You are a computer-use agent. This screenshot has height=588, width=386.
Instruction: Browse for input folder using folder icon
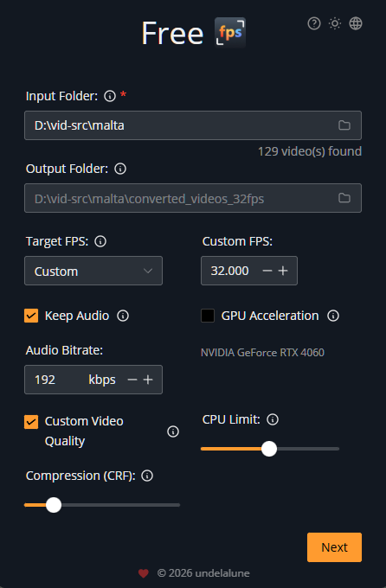tap(344, 125)
